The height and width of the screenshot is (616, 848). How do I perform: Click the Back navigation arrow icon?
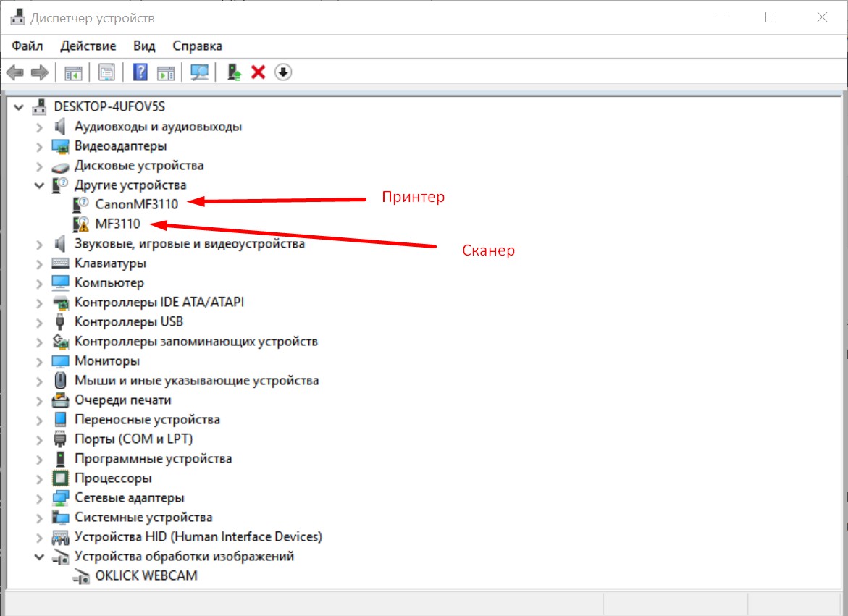[x=15, y=72]
